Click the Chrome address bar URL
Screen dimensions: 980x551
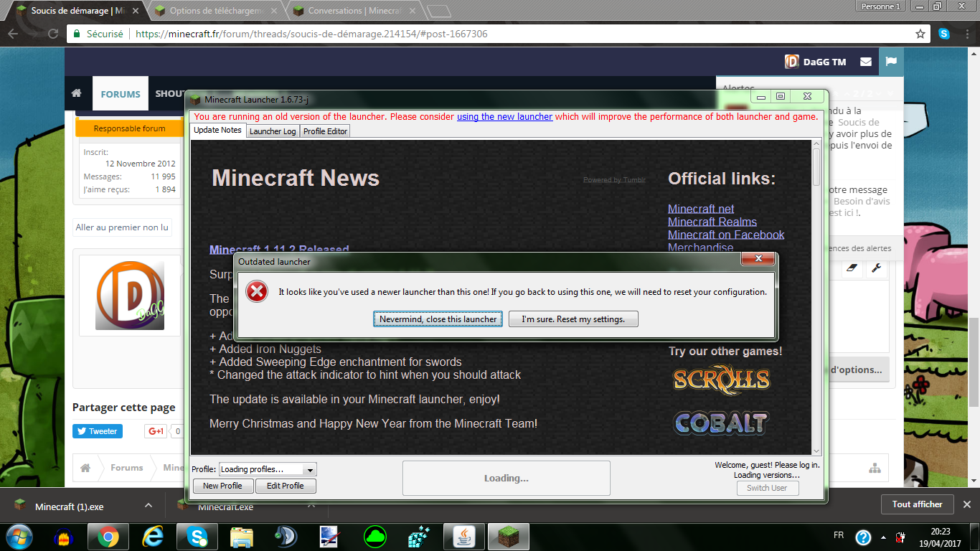(x=311, y=34)
